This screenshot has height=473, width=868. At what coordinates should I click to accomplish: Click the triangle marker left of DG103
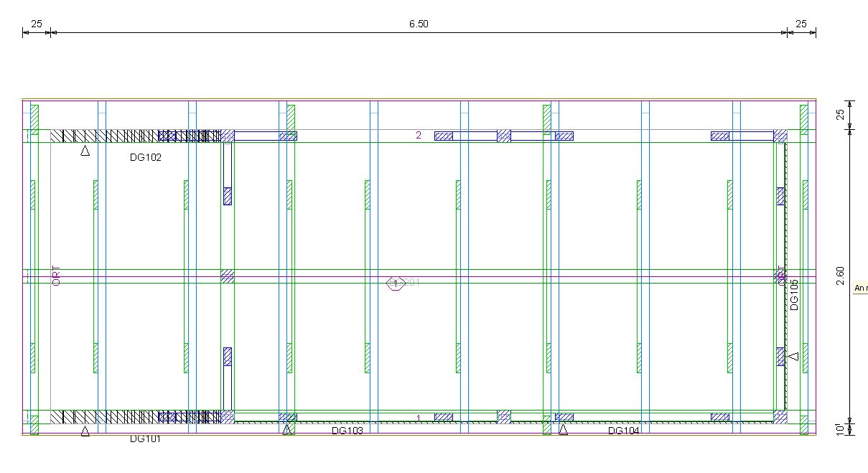coord(287,429)
